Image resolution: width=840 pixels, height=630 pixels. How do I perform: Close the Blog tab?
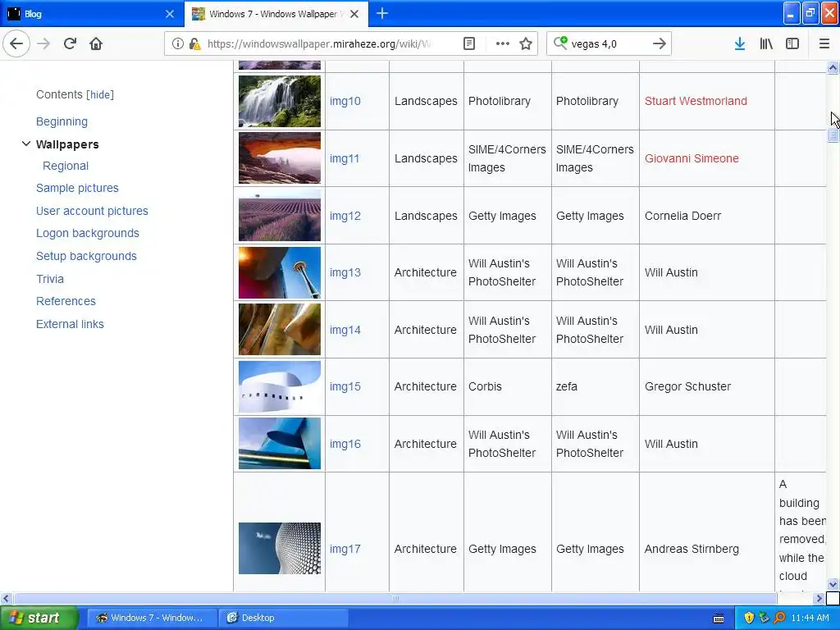pyautogui.click(x=169, y=14)
